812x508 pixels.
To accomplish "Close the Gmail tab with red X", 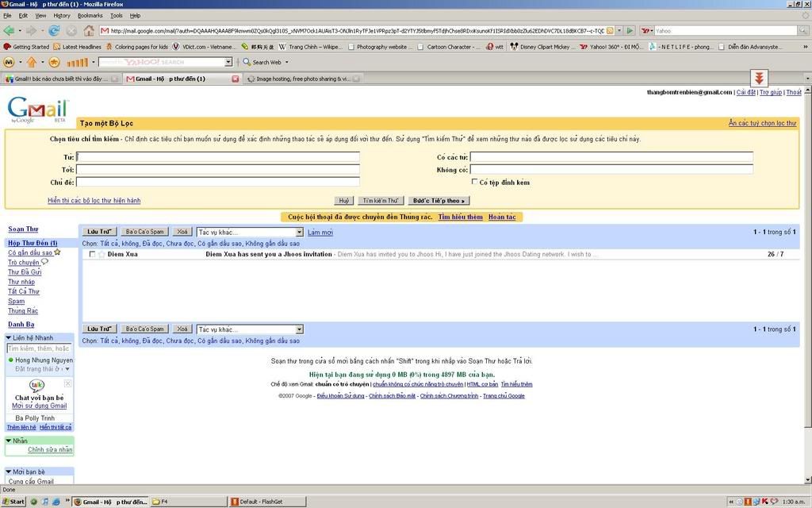I will click(235, 79).
